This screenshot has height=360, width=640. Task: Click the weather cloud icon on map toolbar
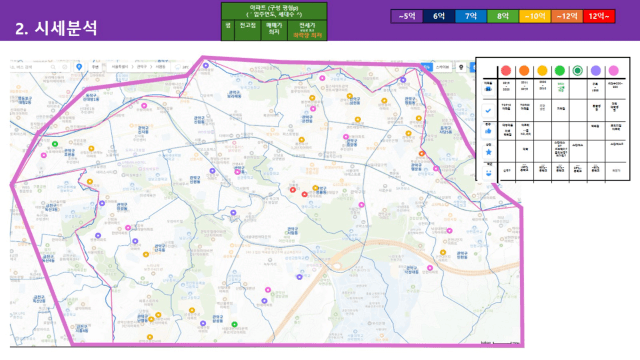[178, 67]
